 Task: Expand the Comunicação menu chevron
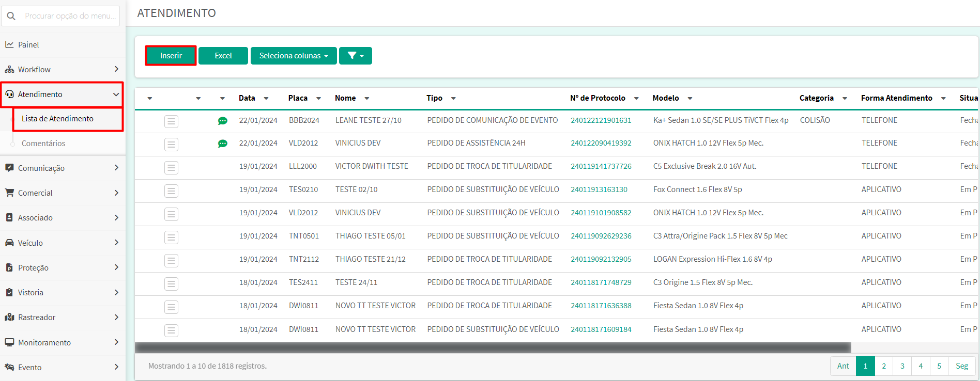[x=116, y=168]
